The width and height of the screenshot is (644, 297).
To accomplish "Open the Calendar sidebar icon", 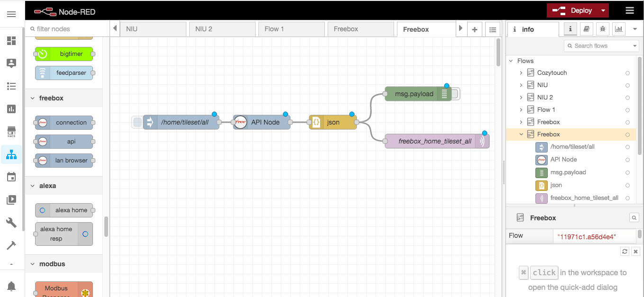I will tap(11, 177).
